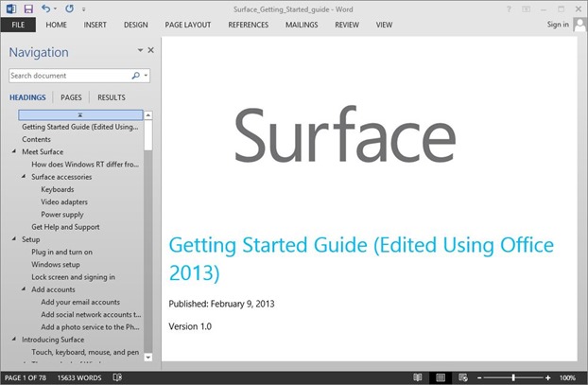Collapse the Setup heading
588x385 pixels.
tap(14, 239)
